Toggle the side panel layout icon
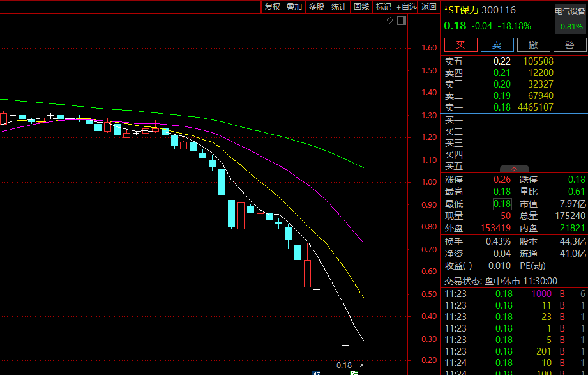Viewport: 588px width, 375px height. [401, 21]
